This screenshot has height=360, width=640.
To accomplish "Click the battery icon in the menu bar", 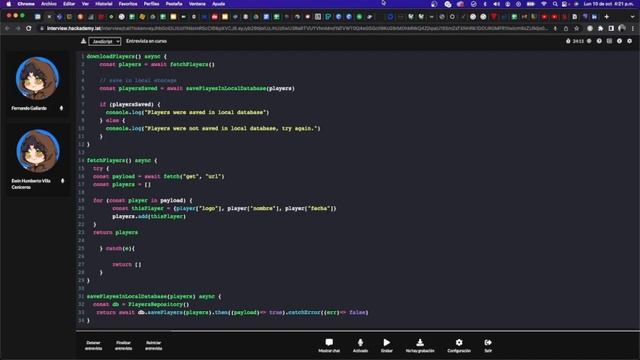I will point(531,4).
